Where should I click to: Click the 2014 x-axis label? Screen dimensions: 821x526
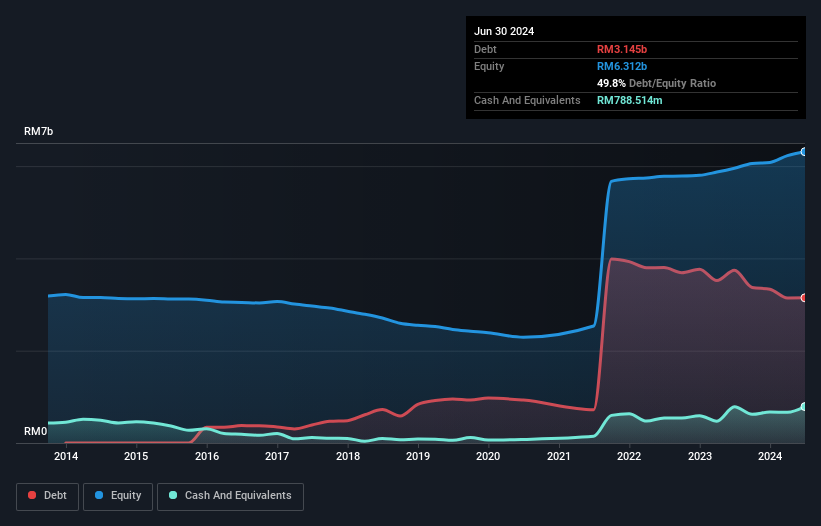(66, 456)
